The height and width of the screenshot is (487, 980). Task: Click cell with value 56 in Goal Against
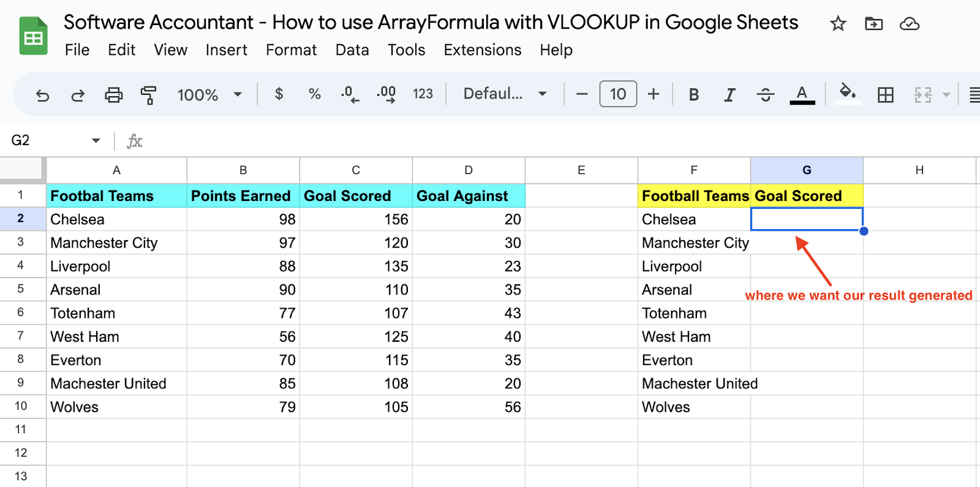[469, 407]
